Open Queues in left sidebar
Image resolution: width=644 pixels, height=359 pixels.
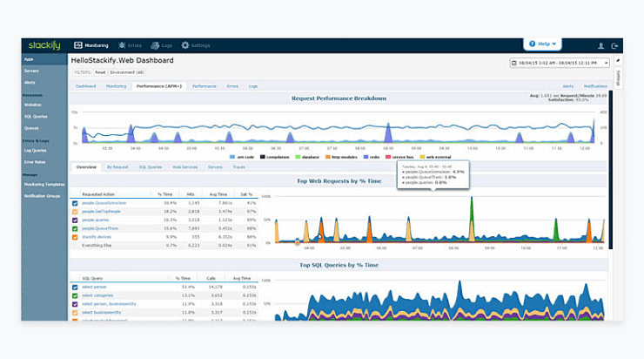pyautogui.click(x=31, y=128)
